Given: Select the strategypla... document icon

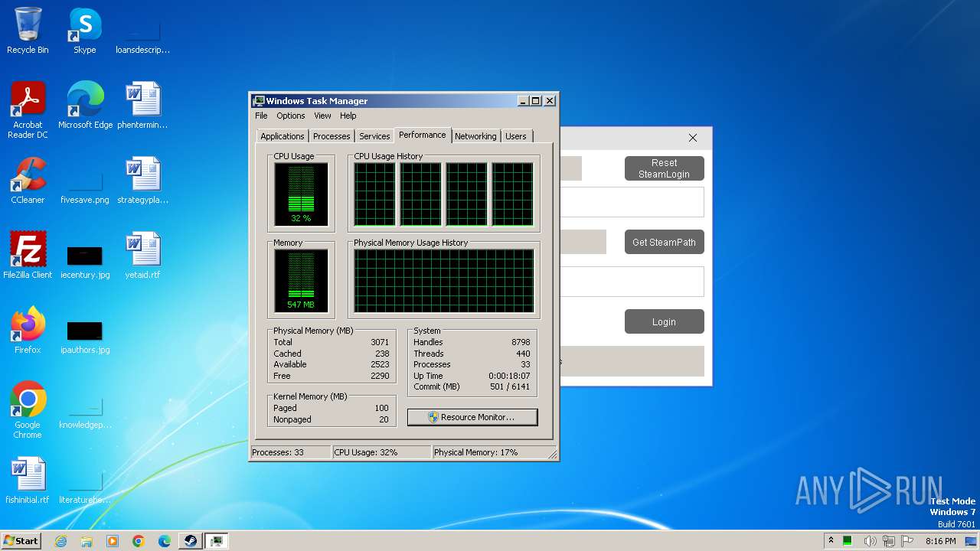Looking at the screenshot, I should (x=142, y=180).
